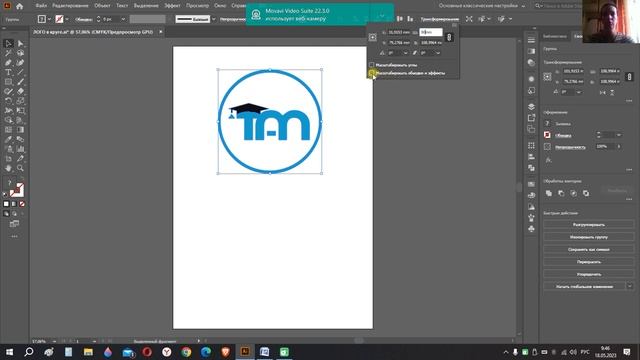The height and width of the screenshot is (360, 640).
Task: Click the Minus Front pathfinder icon
Action: [561, 193]
